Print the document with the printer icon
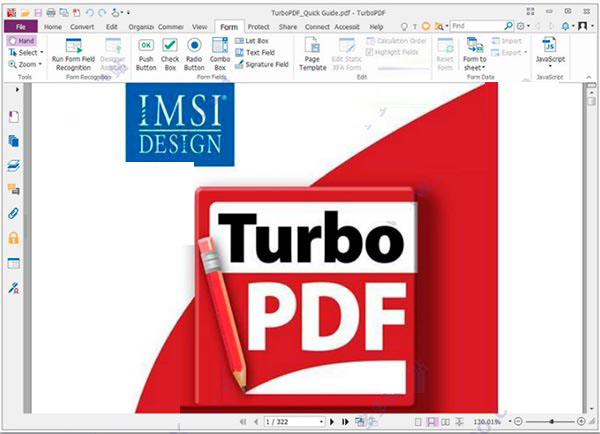 click(x=51, y=13)
